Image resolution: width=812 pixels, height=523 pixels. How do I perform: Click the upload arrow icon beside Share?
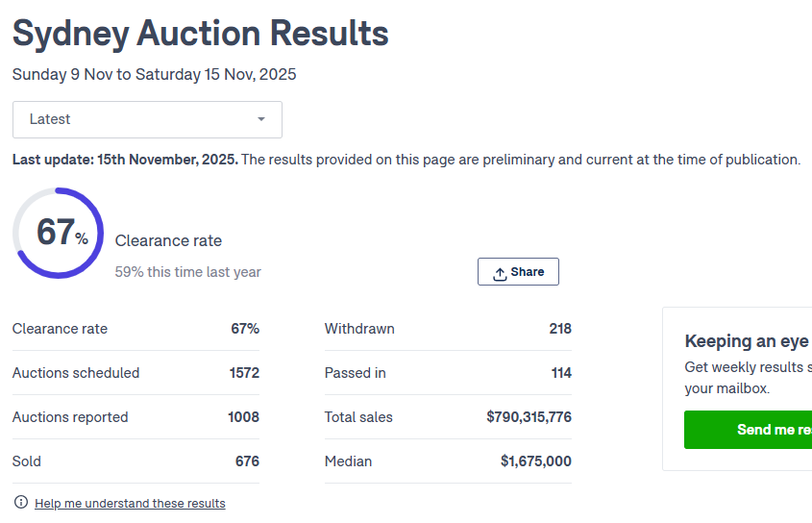[500, 273]
